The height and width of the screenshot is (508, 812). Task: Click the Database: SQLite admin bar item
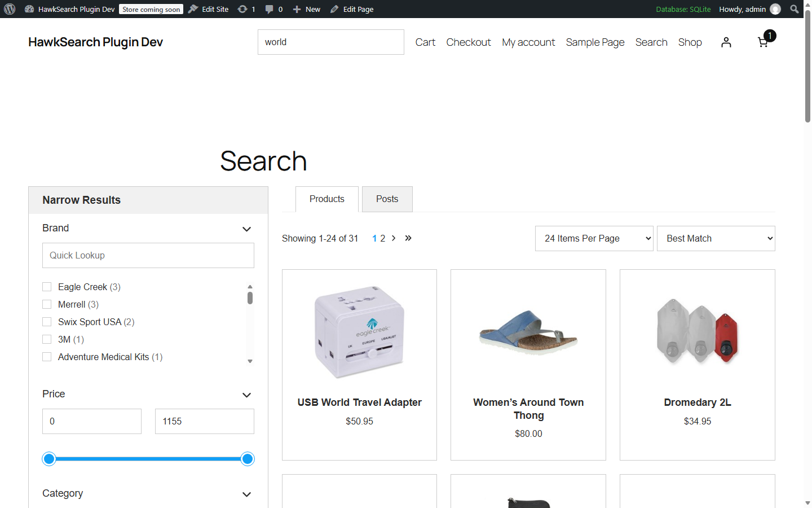click(x=683, y=9)
